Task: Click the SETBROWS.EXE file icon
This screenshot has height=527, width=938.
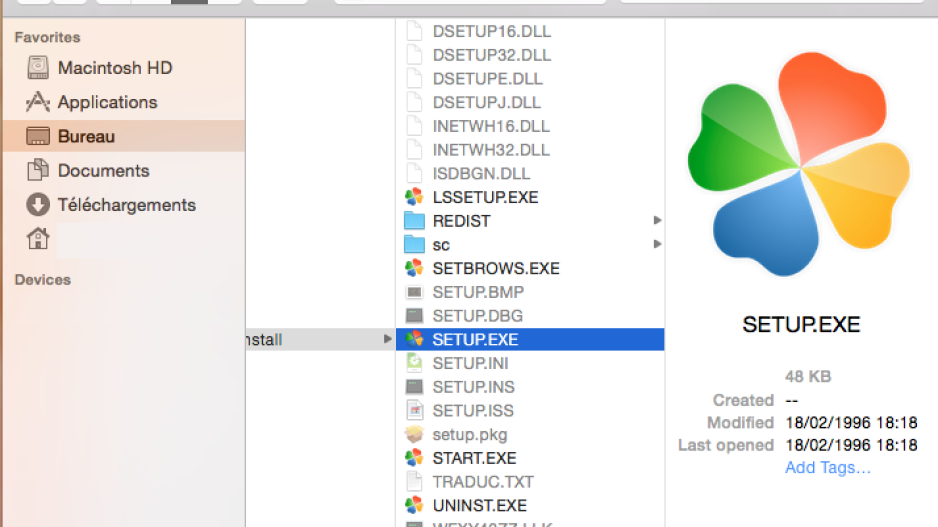Action: point(414,268)
